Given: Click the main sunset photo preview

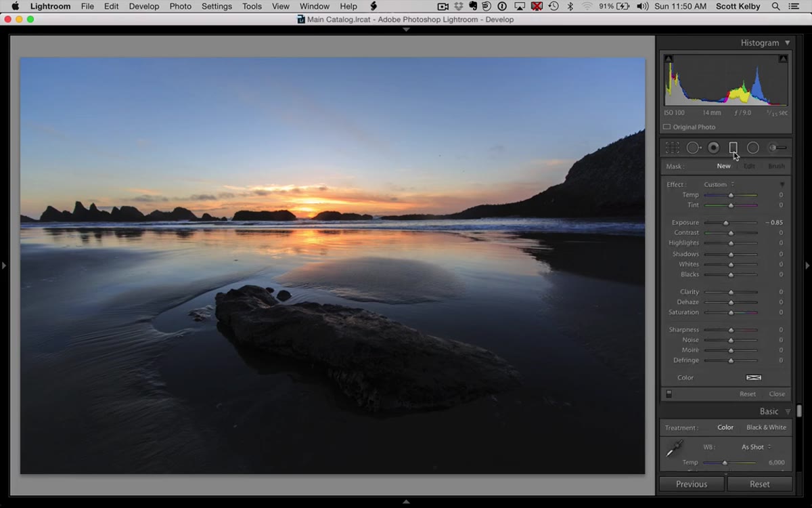Looking at the screenshot, I should click(332, 266).
